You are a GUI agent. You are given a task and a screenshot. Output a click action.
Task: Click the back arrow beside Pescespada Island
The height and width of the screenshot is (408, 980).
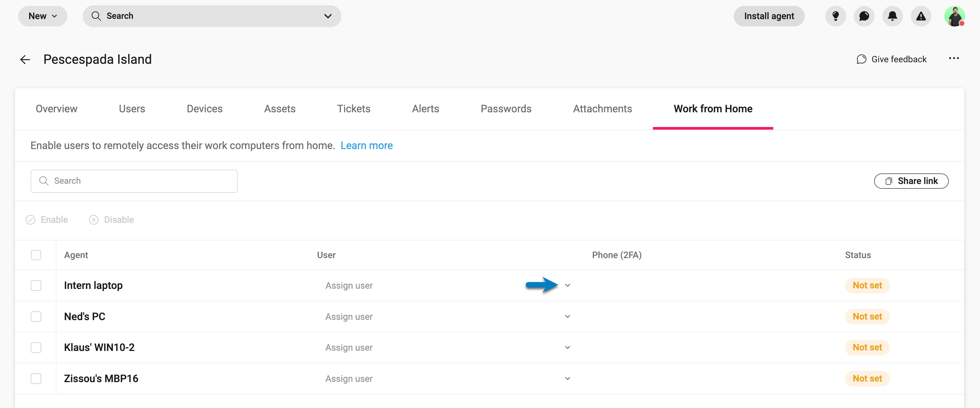point(25,59)
